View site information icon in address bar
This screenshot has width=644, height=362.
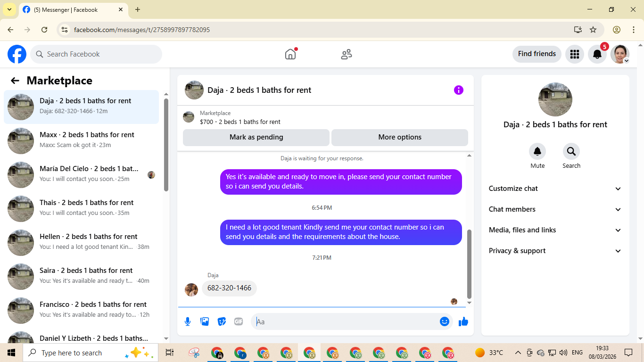65,30
